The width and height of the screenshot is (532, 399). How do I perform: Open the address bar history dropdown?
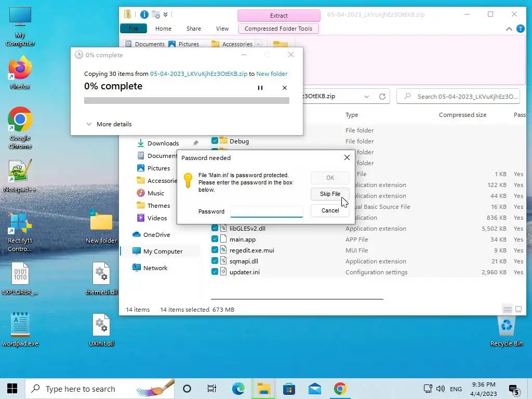pyautogui.click(x=367, y=96)
